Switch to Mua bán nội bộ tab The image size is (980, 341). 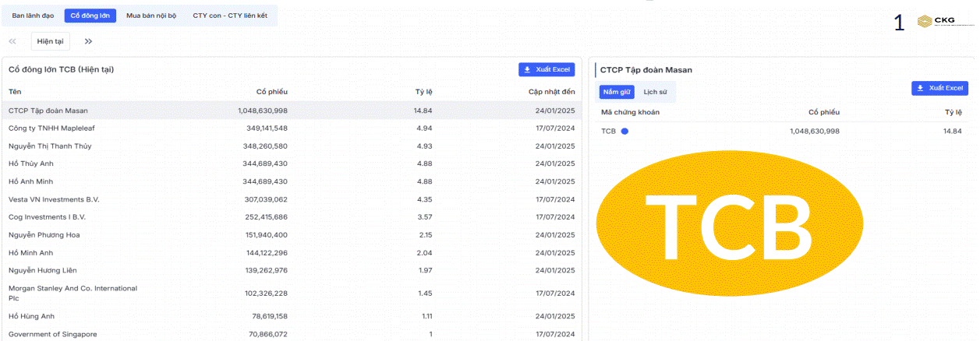151,16
